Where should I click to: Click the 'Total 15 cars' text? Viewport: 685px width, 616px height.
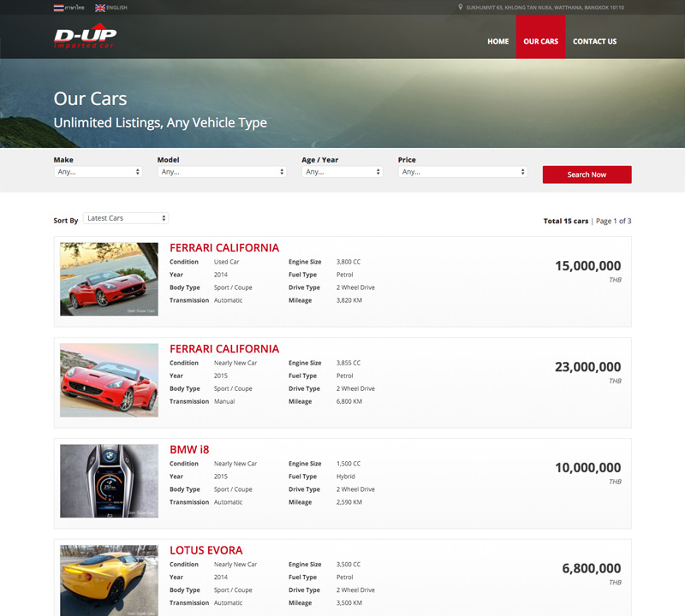click(x=566, y=221)
